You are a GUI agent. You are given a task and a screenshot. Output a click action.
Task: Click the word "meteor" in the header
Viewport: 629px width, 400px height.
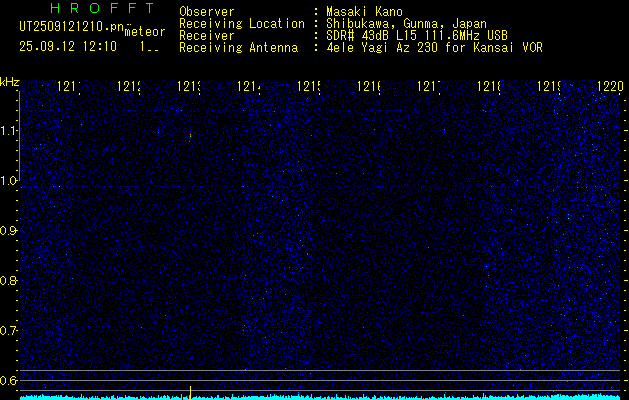point(145,32)
